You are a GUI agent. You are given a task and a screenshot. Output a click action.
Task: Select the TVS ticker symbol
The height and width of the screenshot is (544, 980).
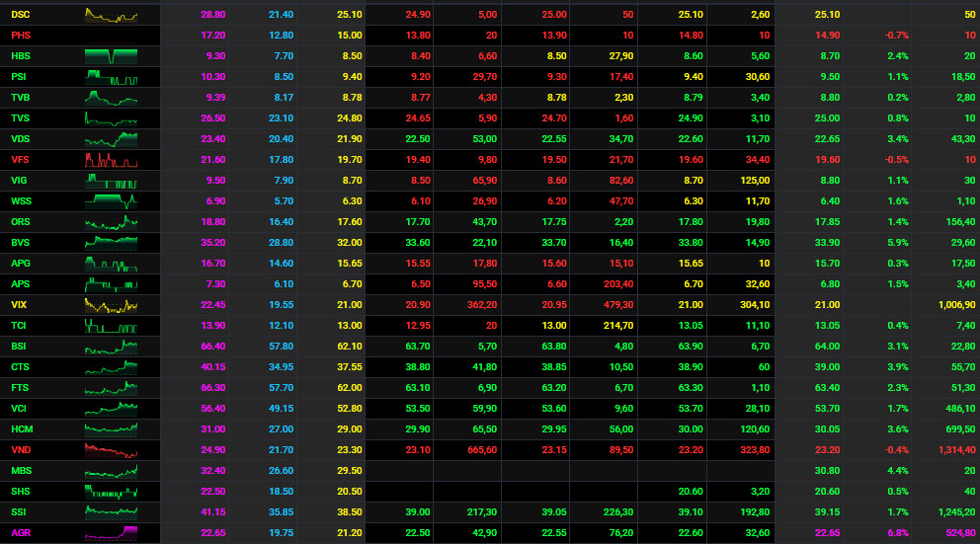(x=20, y=118)
